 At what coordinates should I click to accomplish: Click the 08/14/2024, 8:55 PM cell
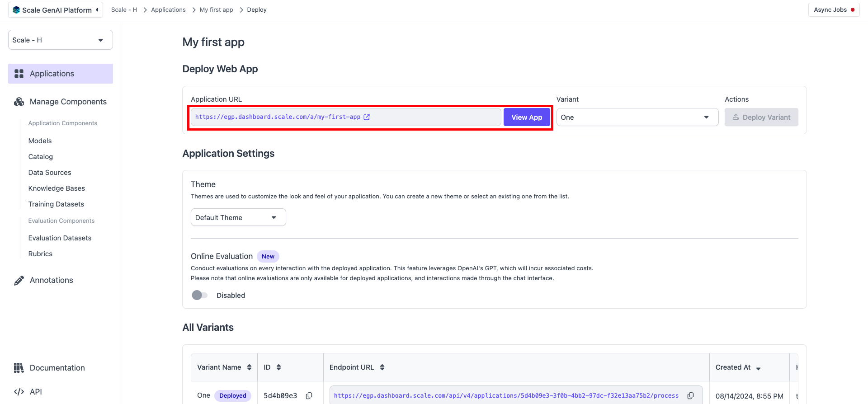pyautogui.click(x=749, y=396)
